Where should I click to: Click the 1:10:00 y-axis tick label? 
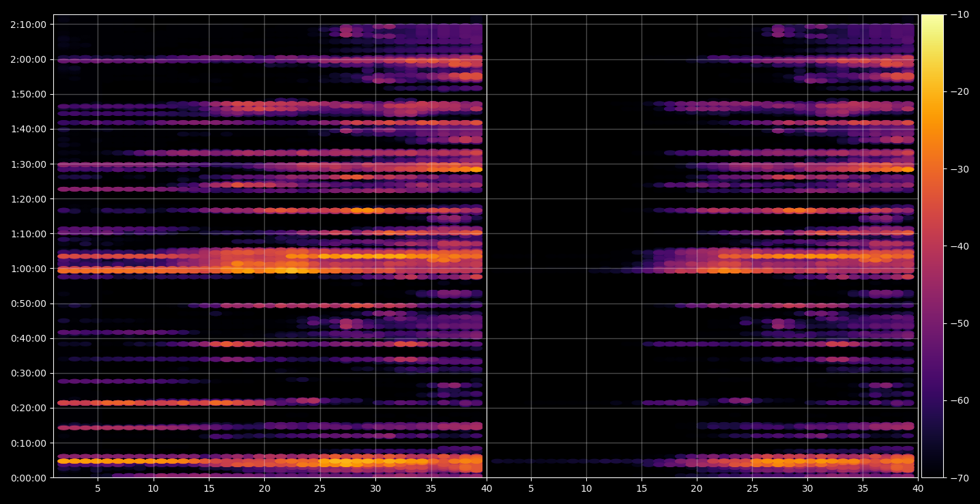coord(28,234)
